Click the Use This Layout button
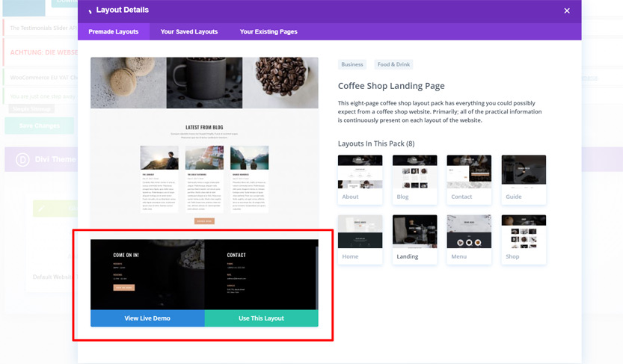623x364 pixels. point(262,318)
